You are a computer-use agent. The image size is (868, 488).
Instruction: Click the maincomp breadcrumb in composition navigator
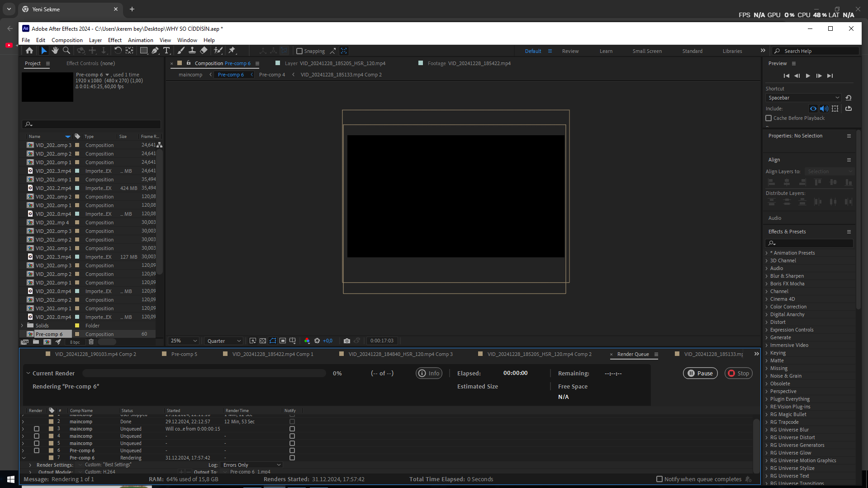(x=190, y=75)
